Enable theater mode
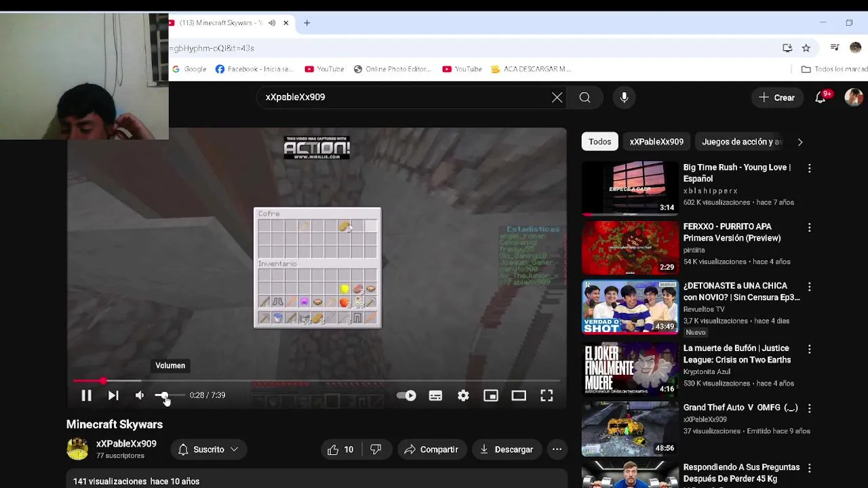Viewport: 868px width, 488px height. (x=519, y=395)
